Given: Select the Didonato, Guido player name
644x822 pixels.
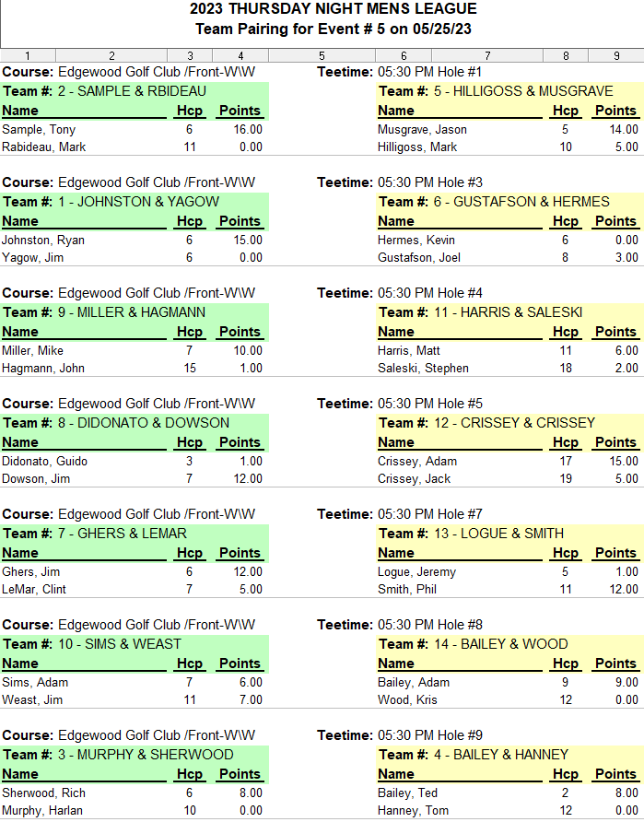Looking at the screenshot, I should point(44,462).
